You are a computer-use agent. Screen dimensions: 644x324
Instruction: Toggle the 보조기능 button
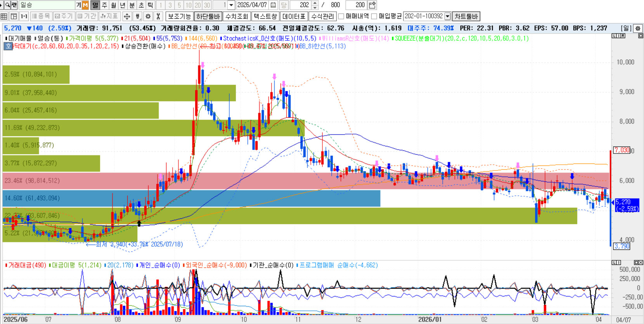tap(179, 16)
